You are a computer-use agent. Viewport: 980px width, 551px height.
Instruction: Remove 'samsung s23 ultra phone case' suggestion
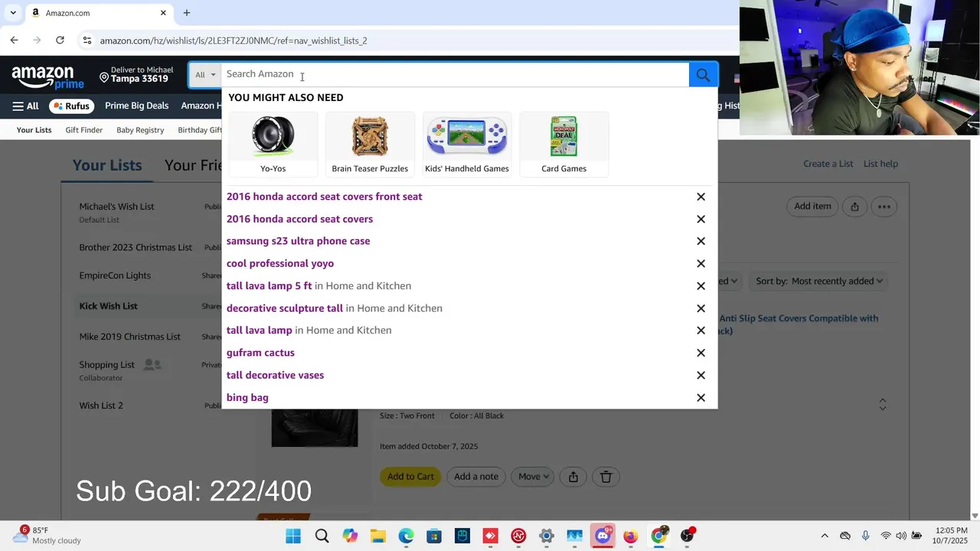(701, 241)
